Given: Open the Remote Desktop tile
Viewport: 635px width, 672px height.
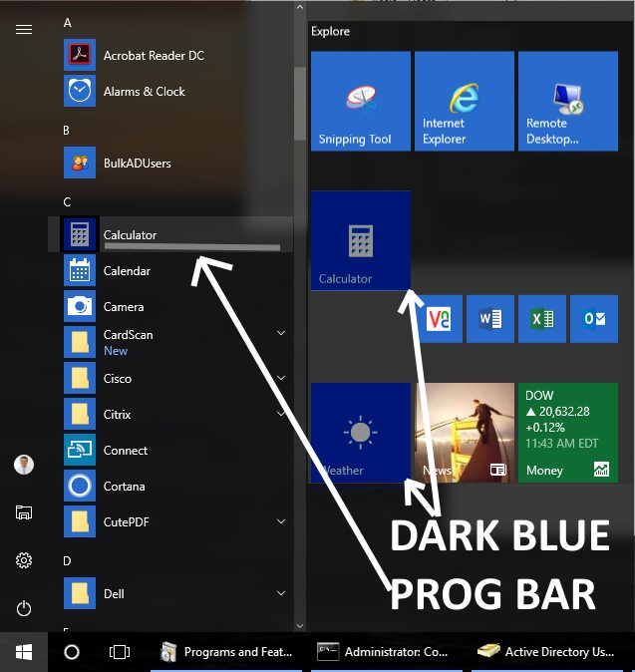Looking at the screenshot, I should (567, 101).
